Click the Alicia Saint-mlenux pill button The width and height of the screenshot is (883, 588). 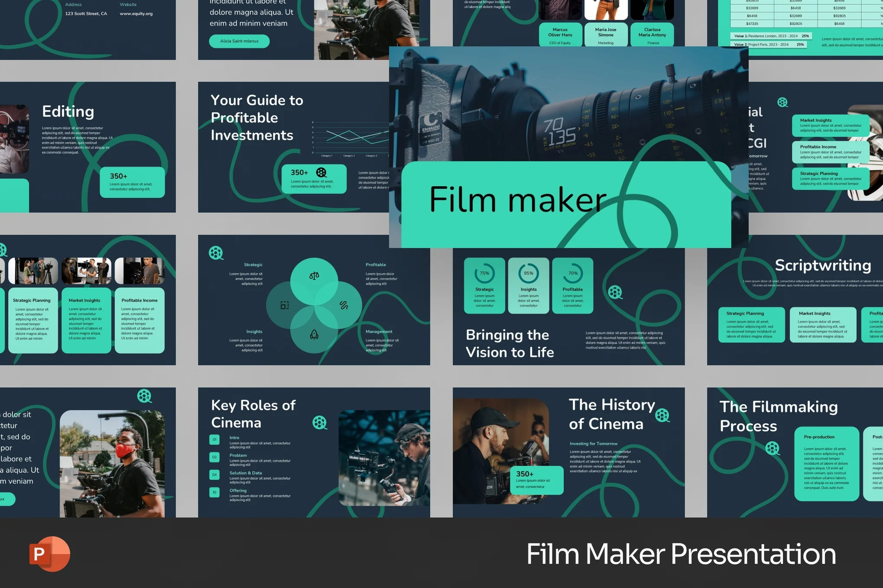(239, 41)
